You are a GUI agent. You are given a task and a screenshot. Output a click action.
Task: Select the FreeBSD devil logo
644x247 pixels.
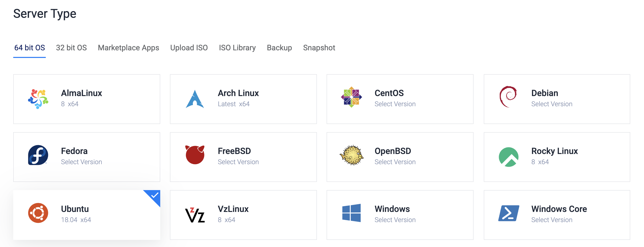pyautogui.click(x=195, y=155)
